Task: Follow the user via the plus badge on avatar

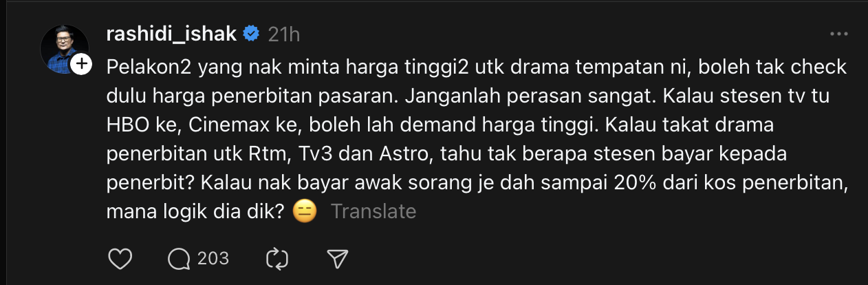Action: (81, 64)
